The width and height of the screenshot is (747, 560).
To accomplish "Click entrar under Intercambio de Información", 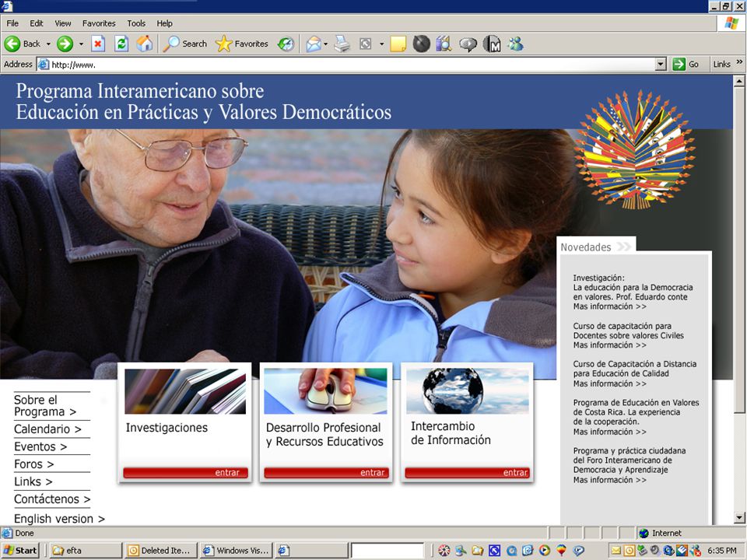I will point(468,472).
